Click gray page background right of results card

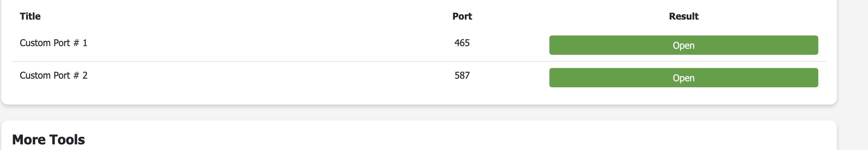(x=852, y=50)
